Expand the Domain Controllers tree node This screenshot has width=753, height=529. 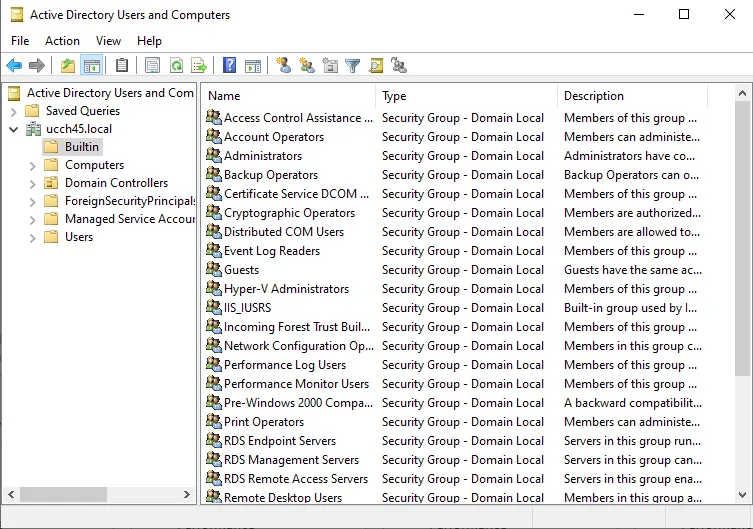tap(33, 184)
